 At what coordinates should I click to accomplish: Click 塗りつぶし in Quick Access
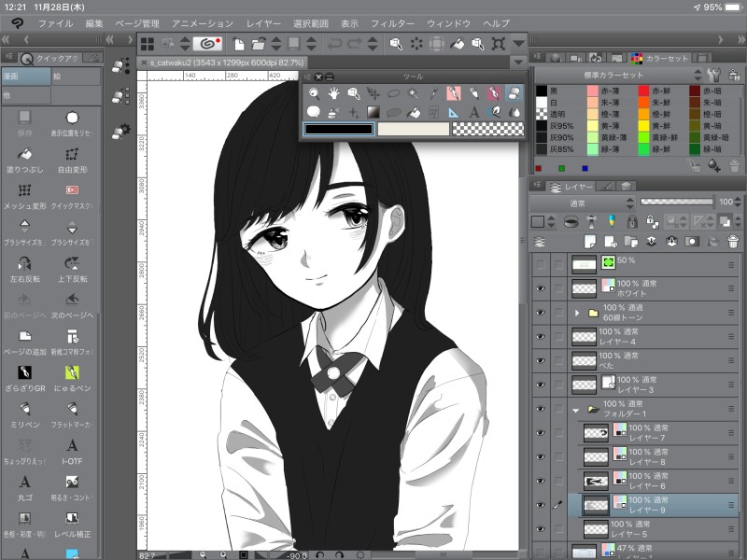tap(25, 161)
